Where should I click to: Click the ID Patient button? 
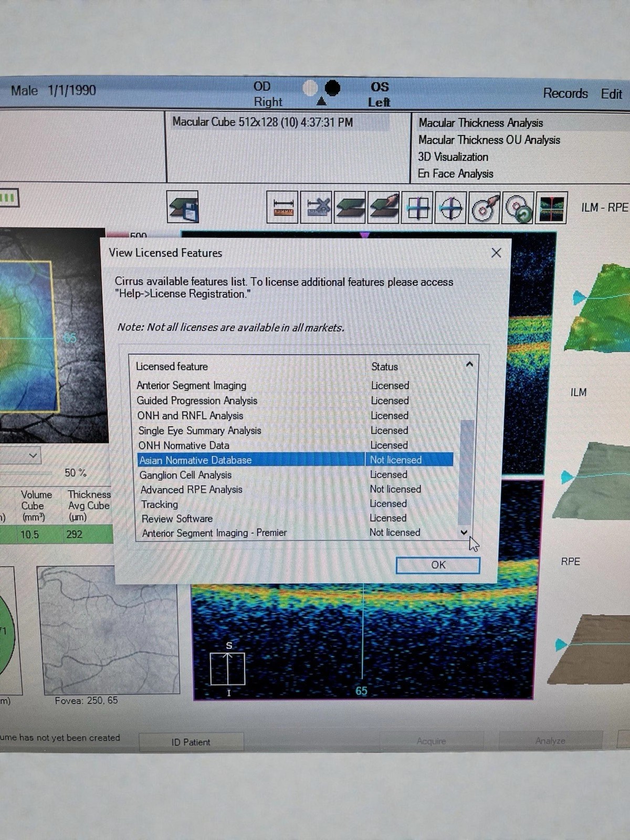[191, 742]
